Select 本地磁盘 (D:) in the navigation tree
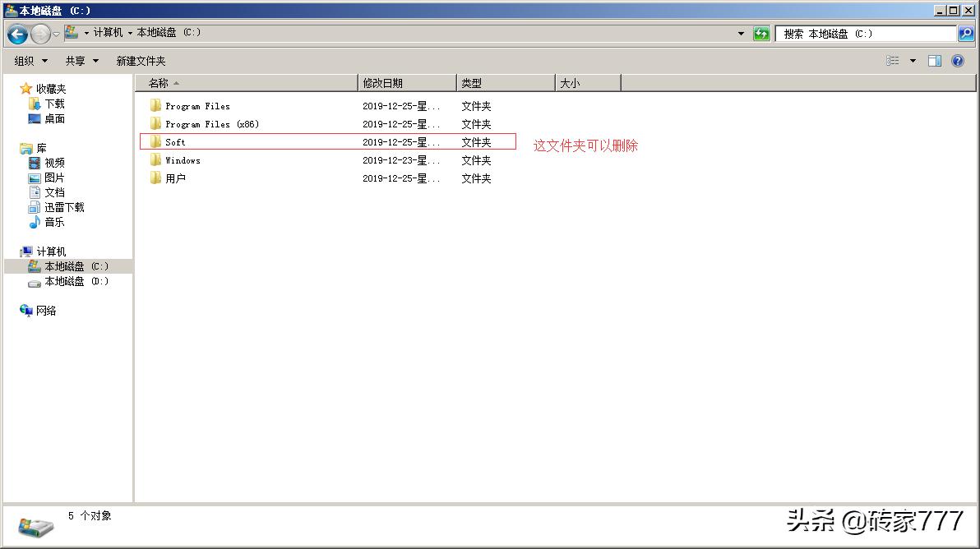 point(76,282)
